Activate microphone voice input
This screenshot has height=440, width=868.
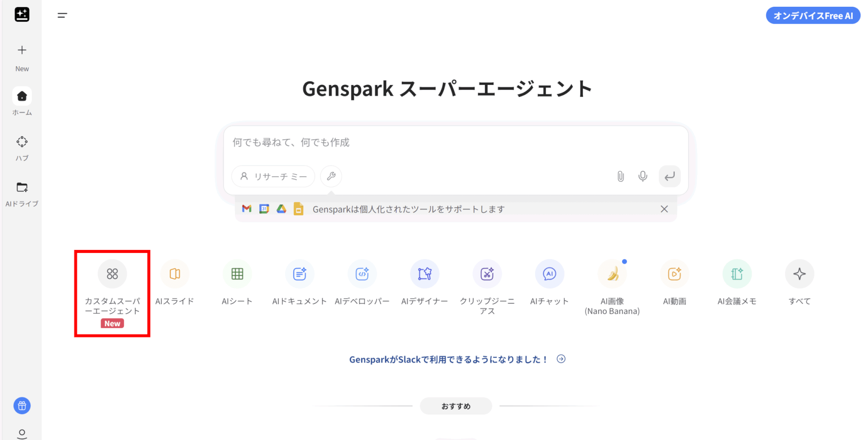click(643, 176)
